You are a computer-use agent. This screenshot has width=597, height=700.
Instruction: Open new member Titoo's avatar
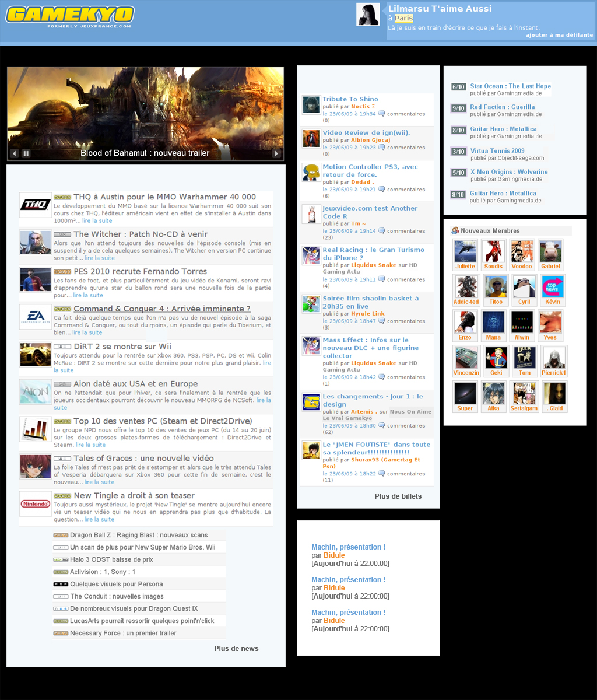tap(496, 287)
